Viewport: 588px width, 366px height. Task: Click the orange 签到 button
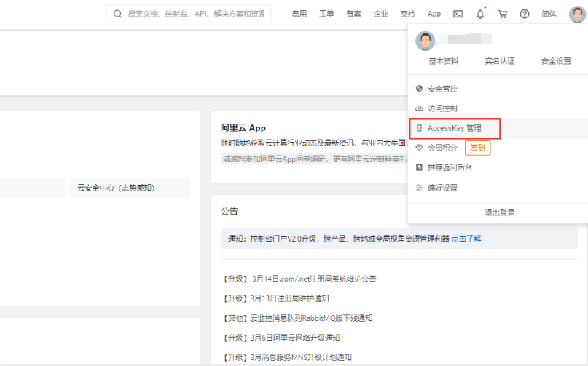point(477,148)
